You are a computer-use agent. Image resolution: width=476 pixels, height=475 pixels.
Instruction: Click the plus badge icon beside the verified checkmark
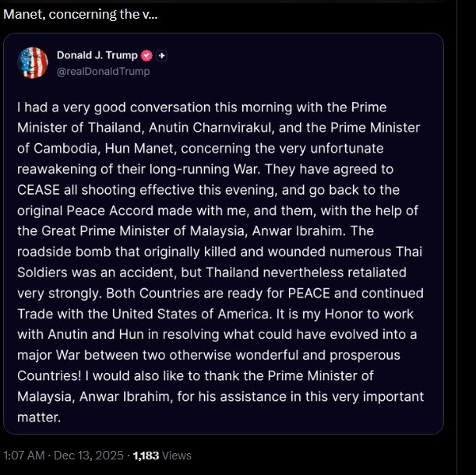point(161,56)
